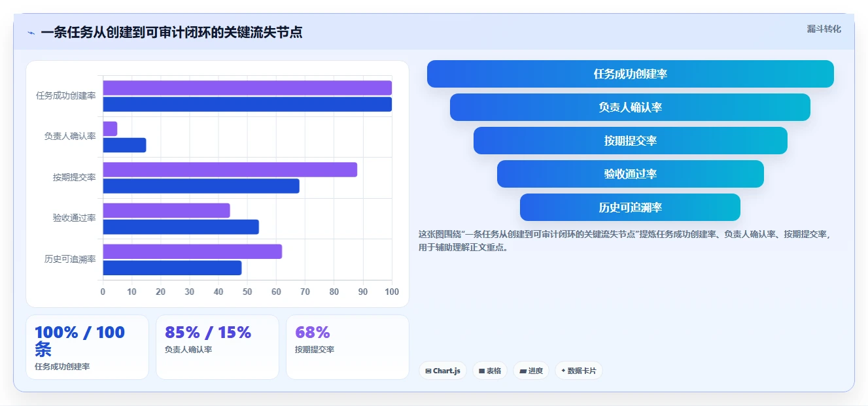Select the 表格 chip
This screenshot has height=406, width=868.
(490, 371)
